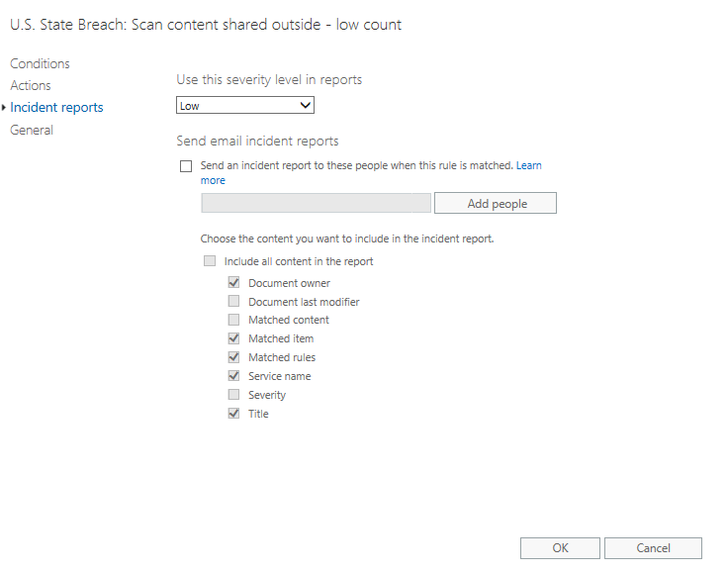728x573 pixels.
Task: Expand the severity level dropdown
Action: coord(245,105)
